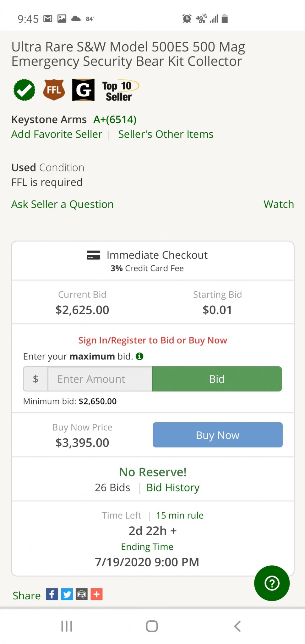Share listing on Twitter
305x644 pixels.
coord(67,594)
